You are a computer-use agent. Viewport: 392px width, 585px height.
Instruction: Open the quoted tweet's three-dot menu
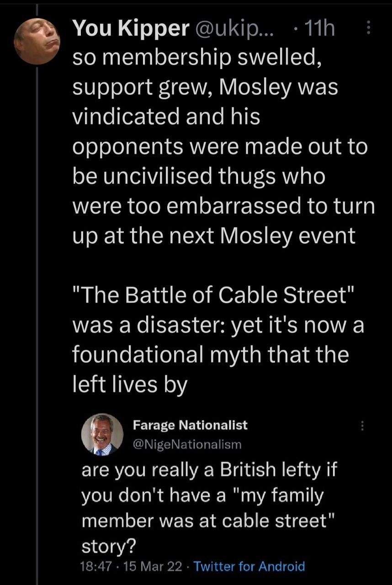click(362, 426)
